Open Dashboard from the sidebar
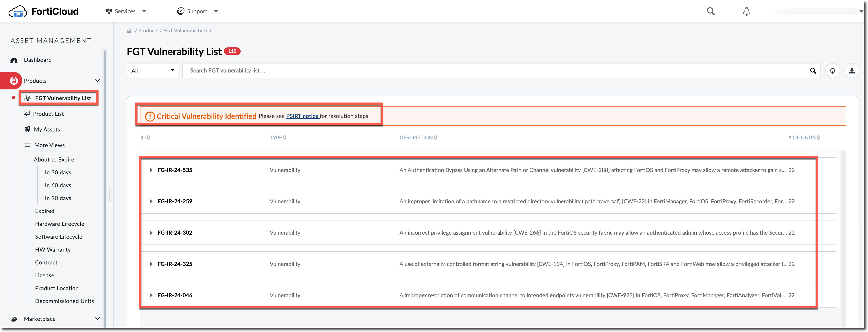 click(37, 60)
